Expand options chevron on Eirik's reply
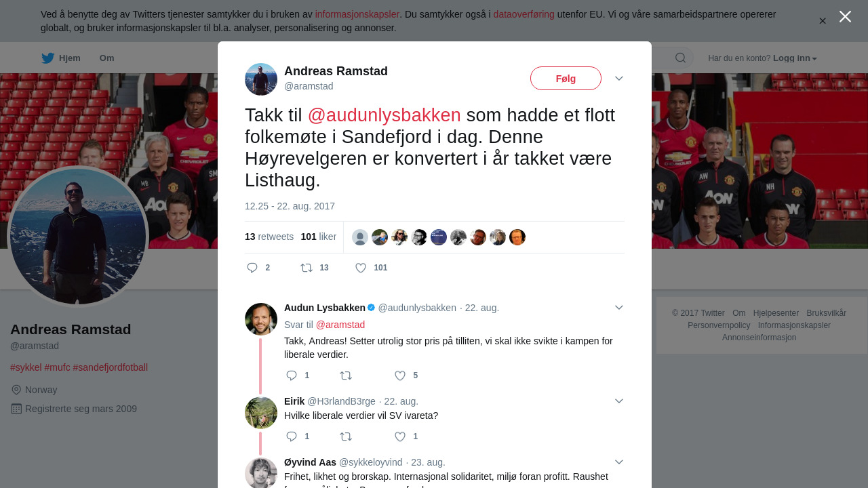This screenshot has width=868, height=488. pos(619,401)
